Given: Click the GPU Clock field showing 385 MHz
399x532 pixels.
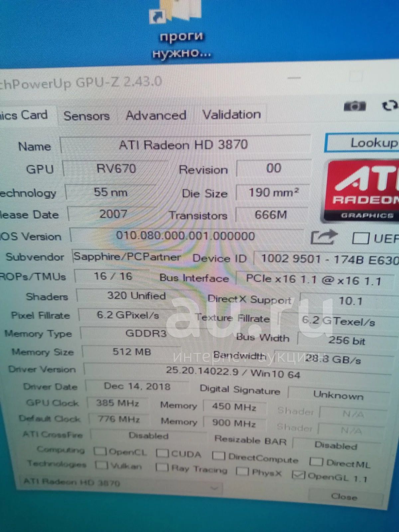Looking at the screenshot, I should [117, 403].
